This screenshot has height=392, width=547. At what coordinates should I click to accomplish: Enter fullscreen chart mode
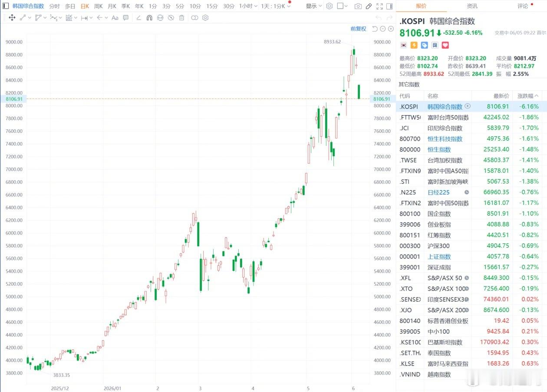[x=379, y=6]
